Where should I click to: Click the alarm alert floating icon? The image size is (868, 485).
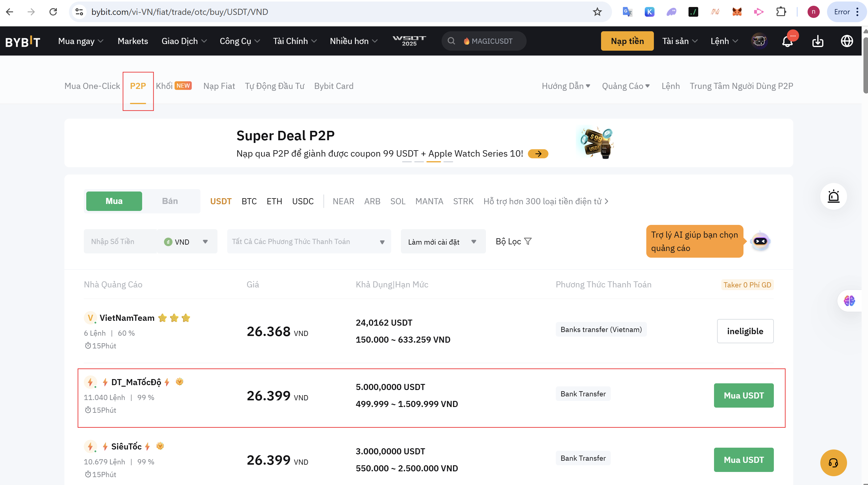tap(834, 196)
